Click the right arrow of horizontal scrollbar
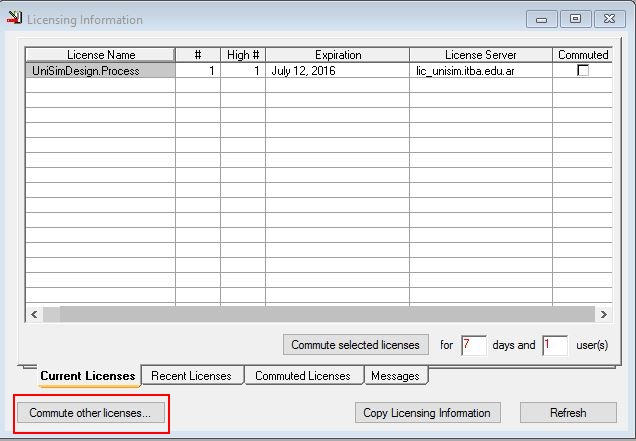 [x=603, y=314]
